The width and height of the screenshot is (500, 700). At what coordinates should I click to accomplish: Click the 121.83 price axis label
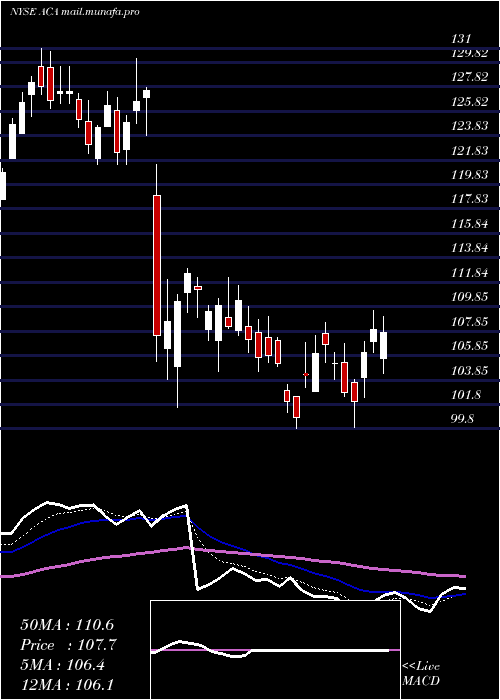coord(469,150)
